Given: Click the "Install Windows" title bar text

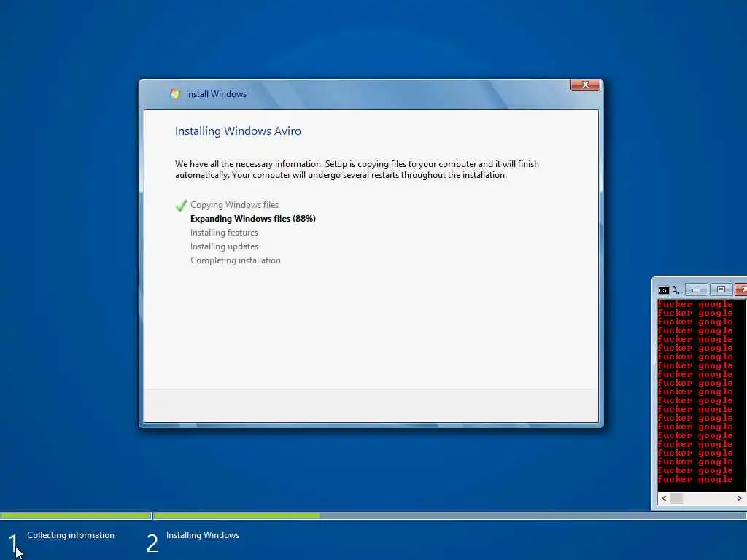Looking at the screenshot, I should (216, 94).
